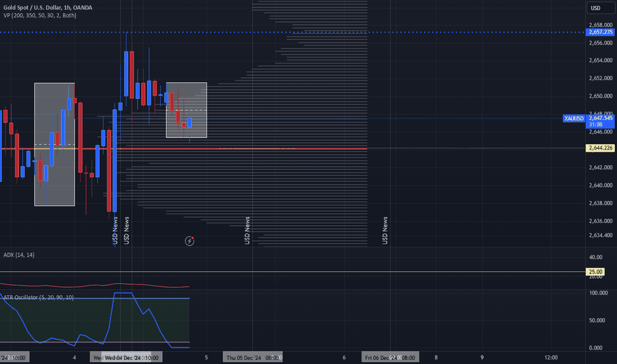
Task: Click the day 5 label on time axis
Action: 206,357
